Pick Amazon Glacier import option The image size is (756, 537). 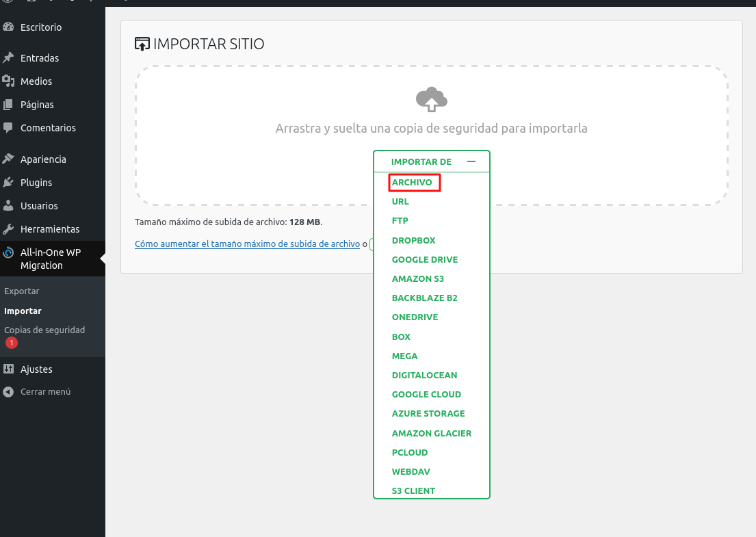pyautogui.click(x=432, y=433)
